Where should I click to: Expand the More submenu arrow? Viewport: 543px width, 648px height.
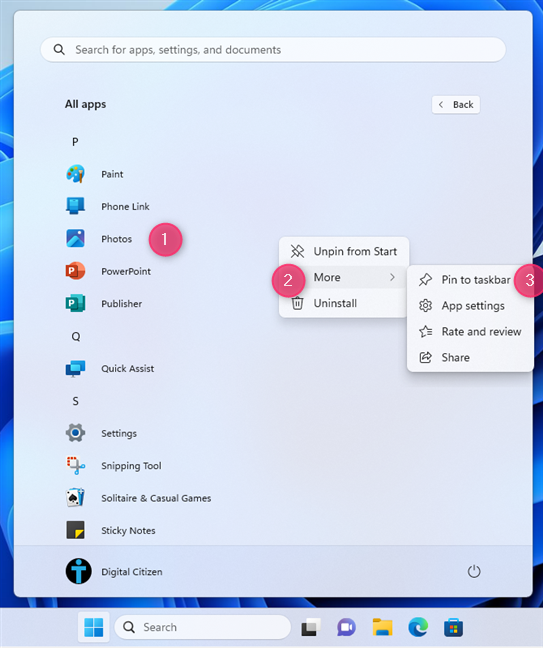coord(392,277)
